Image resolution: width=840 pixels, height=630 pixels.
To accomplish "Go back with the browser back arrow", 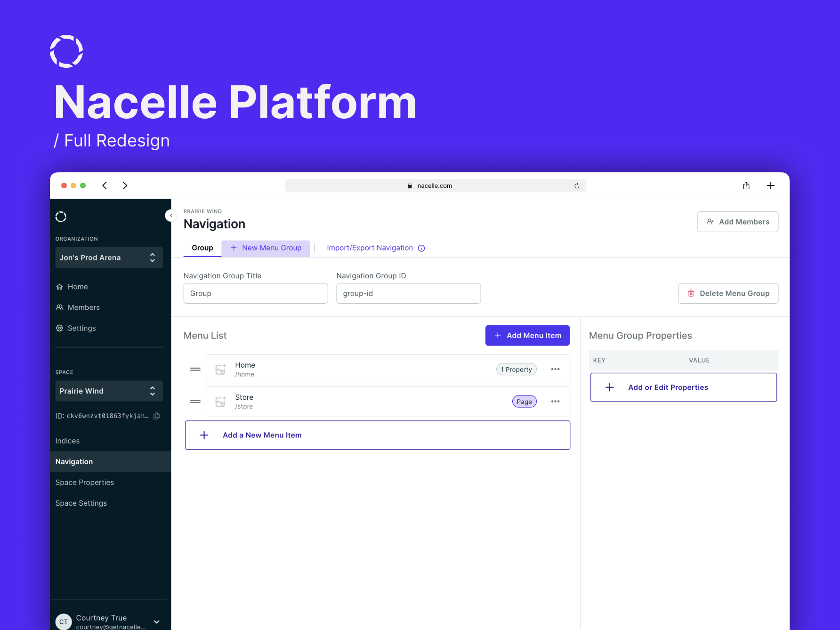I will (x=105, y=186).
